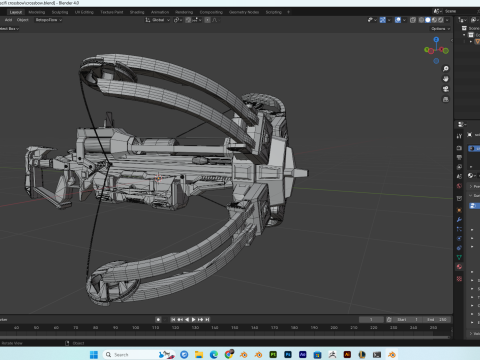Toggle camera view icon in viewport
The image size is (480, 360).
446,89
